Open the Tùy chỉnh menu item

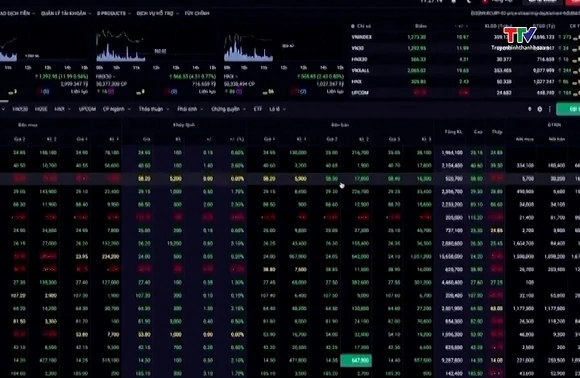(197, 13)
